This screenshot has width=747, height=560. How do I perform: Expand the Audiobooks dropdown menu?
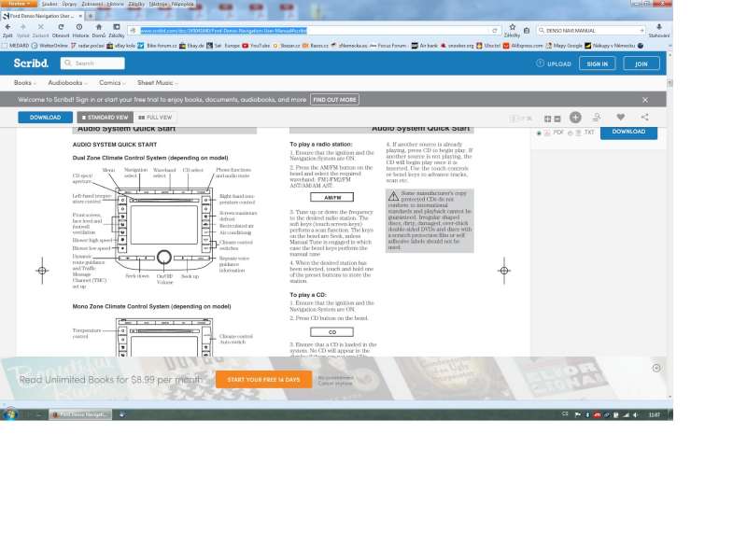click(x=67, y=83)
